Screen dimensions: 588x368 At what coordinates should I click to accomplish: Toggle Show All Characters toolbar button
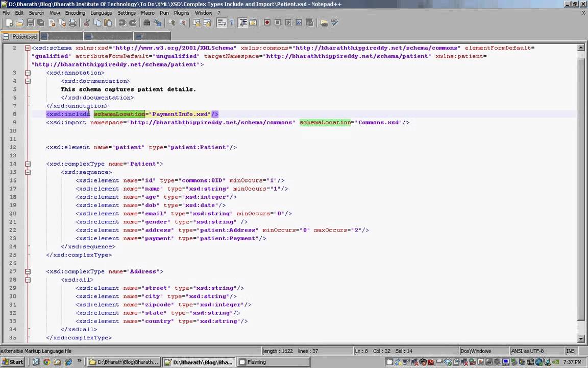pyautogui.click(x=232, y=23)
